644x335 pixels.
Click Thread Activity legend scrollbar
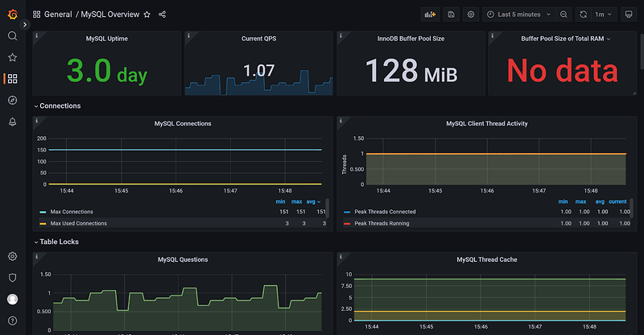[x=632, y=208]
